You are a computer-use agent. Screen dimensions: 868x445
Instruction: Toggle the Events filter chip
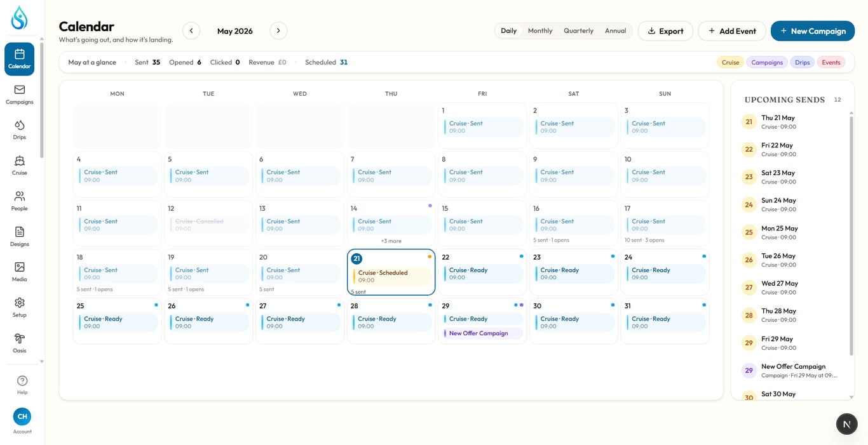pyautogui.click(x=831, y=62)
